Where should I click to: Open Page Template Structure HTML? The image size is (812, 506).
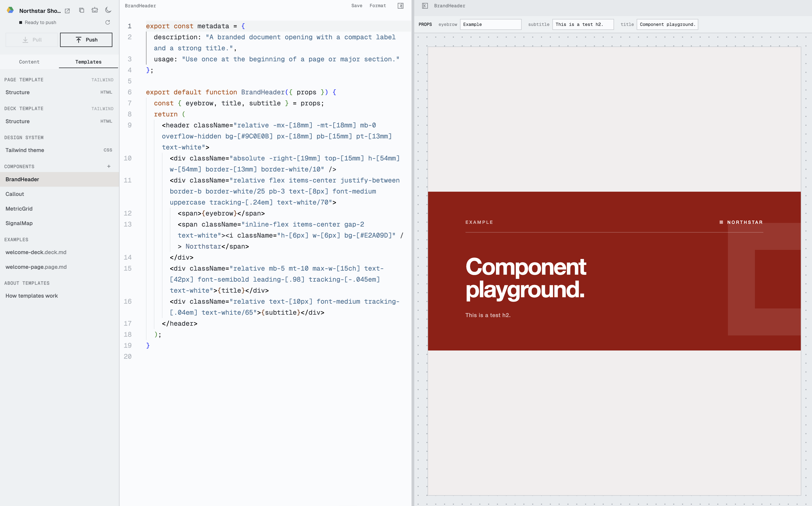(x=59, y=92)
